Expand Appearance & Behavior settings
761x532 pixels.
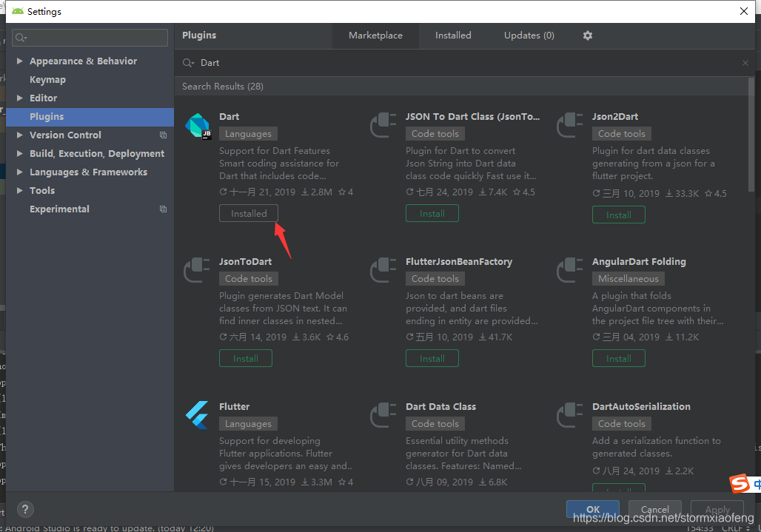tap(20, 61)
